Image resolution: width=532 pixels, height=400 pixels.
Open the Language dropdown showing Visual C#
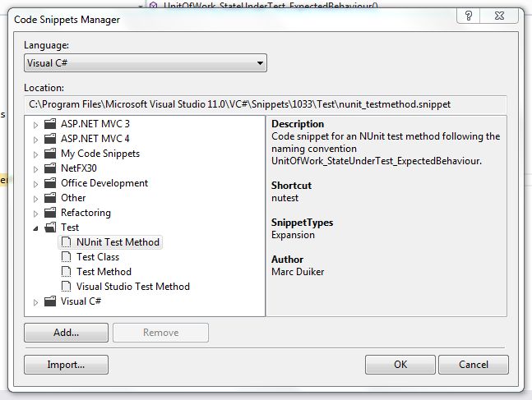pos(146,63)
